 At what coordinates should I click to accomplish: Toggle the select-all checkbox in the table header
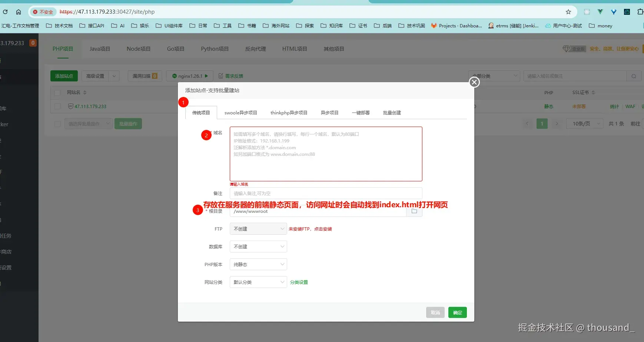click(x=57, y=93)
